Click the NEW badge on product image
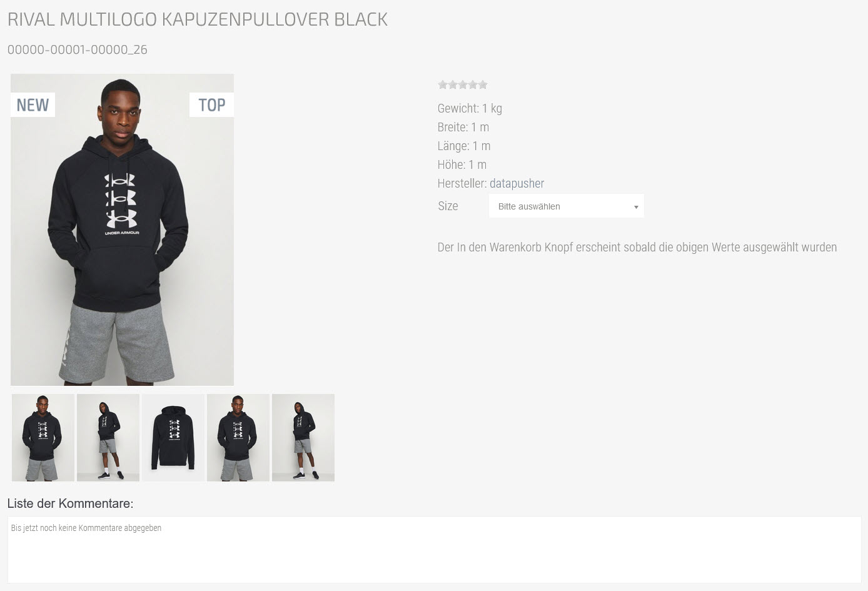Screen dimensions: 868x591 click(x=33, y=104)
